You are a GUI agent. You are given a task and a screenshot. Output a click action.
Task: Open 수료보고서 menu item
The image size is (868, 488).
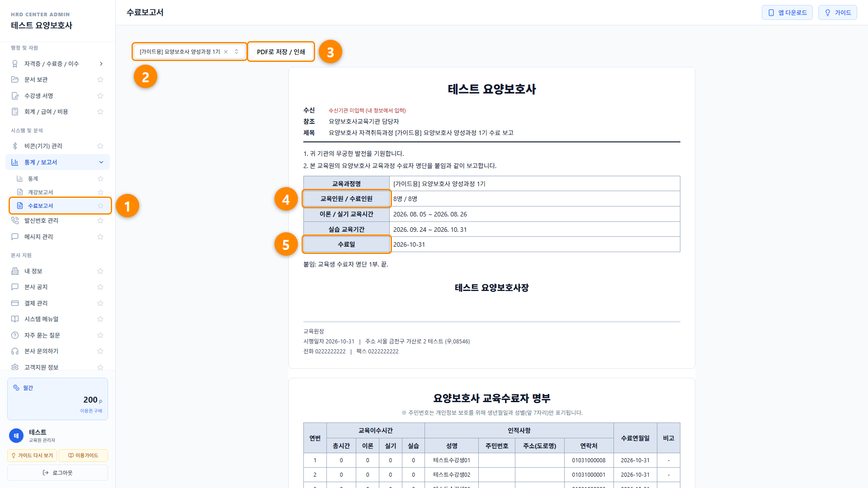click(60, 206)
